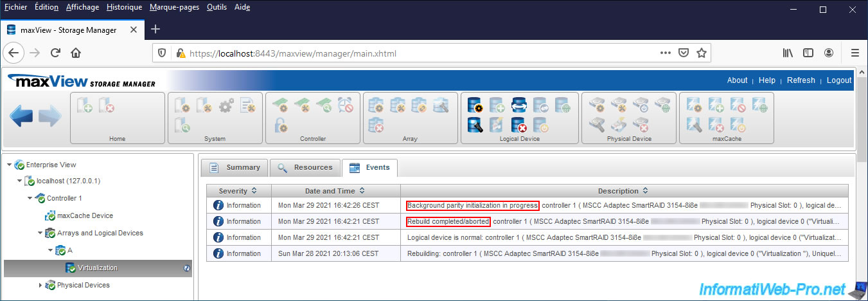Collapse the Controller 1 tree node
The width and height of the screenshot is (868, 301).
[x=30, y=198]
